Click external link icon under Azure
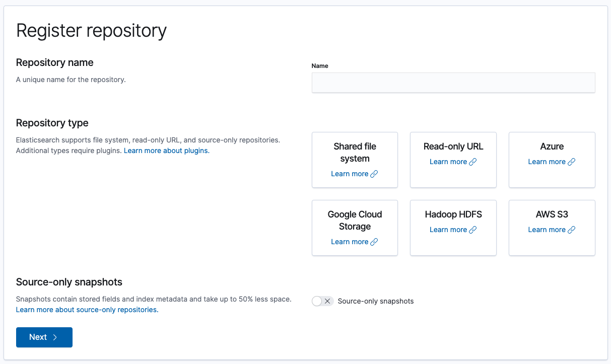 pyautogui.click(x=571, y=162)
